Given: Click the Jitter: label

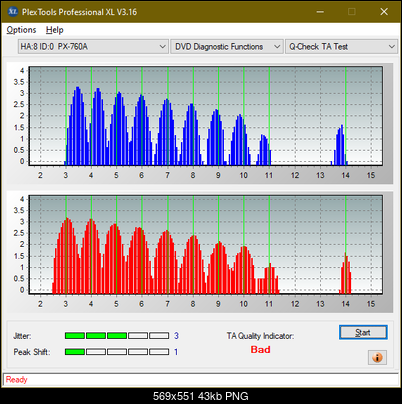Looking at the screenshot, I should pyautogui.click(x=22, y=336).
